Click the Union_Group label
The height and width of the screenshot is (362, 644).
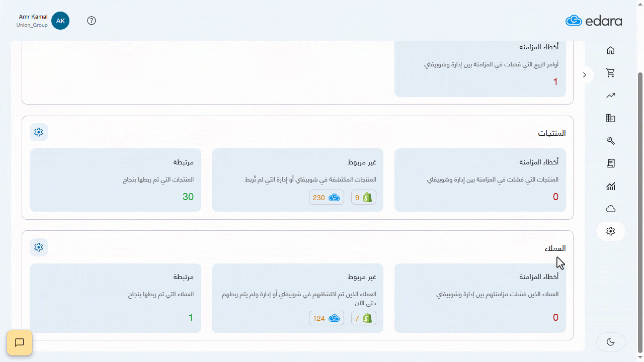32,25
